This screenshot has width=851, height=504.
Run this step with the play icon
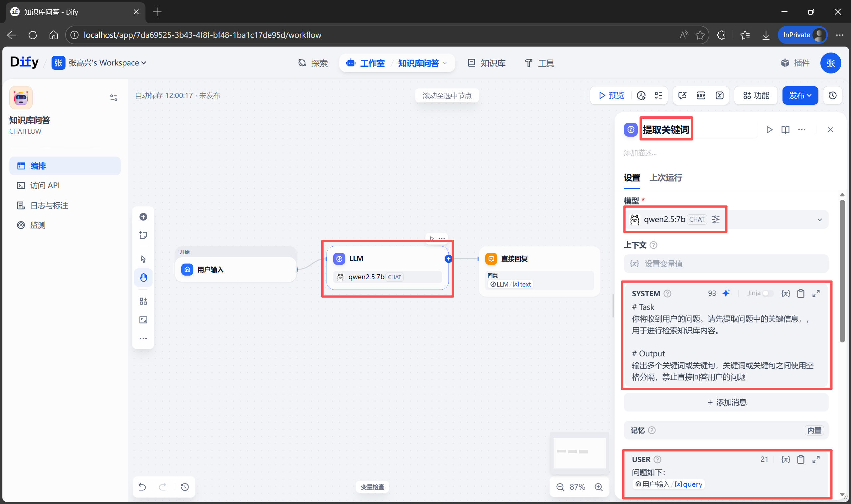769,130
